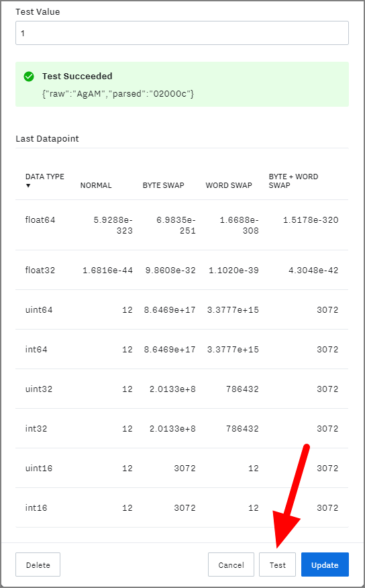Click the BYTE SWAP column header
This screenshot has width=365, height=588.
[164, 185]
